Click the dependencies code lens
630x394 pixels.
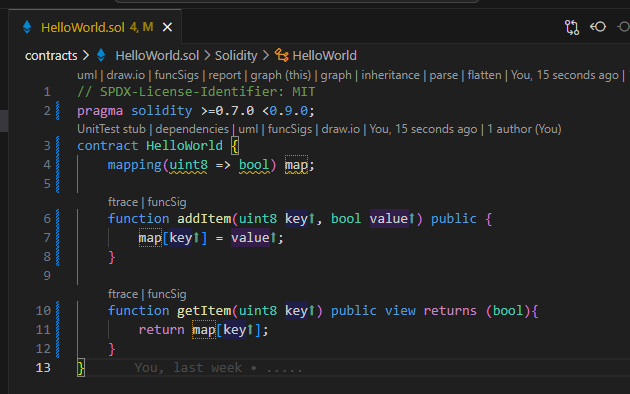[x=192, y=129]
